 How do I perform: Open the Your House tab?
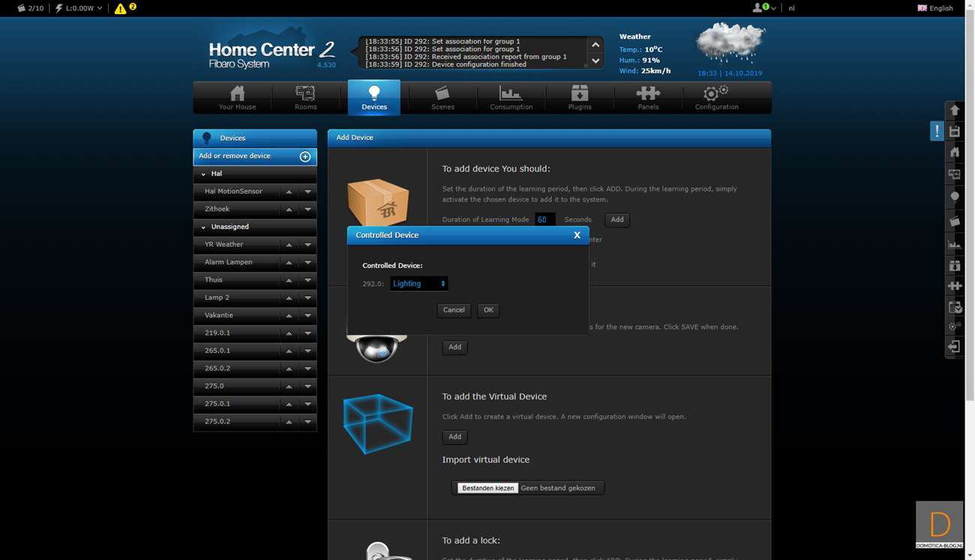[237, 97]
